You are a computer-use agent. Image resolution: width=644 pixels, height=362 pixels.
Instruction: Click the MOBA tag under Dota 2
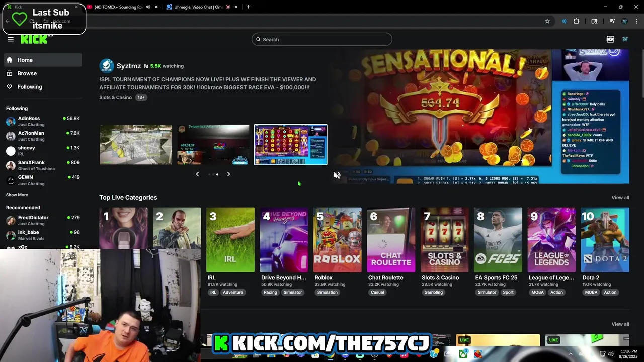(591, 292)
